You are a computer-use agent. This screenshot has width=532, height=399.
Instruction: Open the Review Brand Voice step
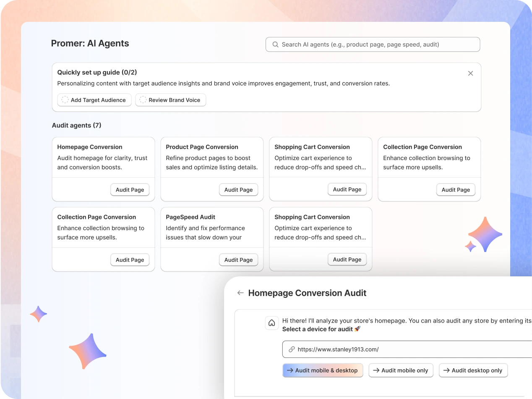(174, 100)
